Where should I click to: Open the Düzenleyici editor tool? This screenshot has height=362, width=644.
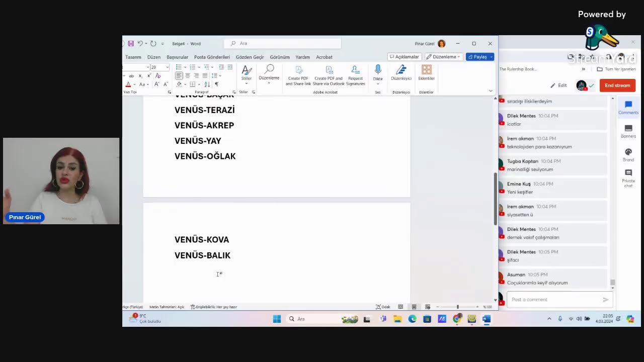[x=401, y=73]
